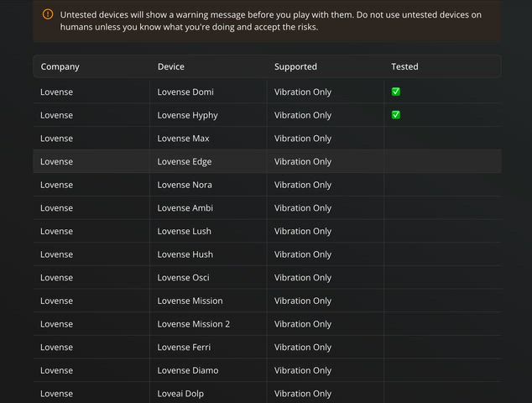532x403 pixels.
Task: Select the Lovense Max device row
Action: click(x=184, y=139)
